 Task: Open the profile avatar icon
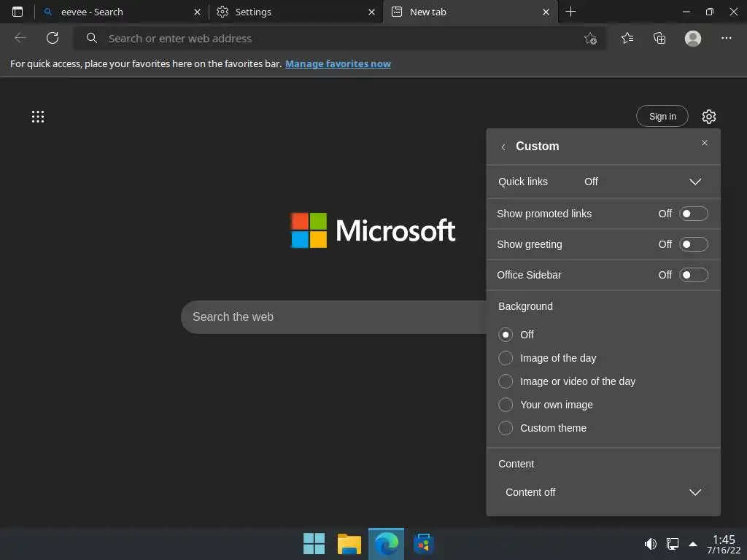click(693, 38)
